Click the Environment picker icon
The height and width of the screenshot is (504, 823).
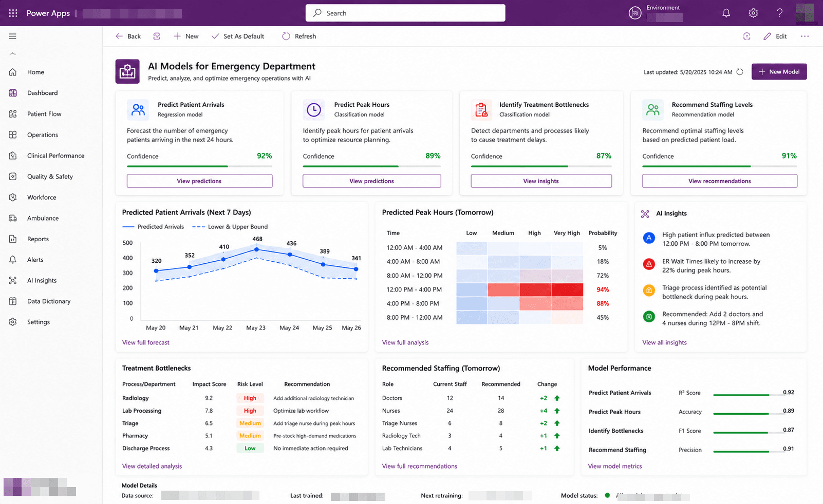coord(635,13)
